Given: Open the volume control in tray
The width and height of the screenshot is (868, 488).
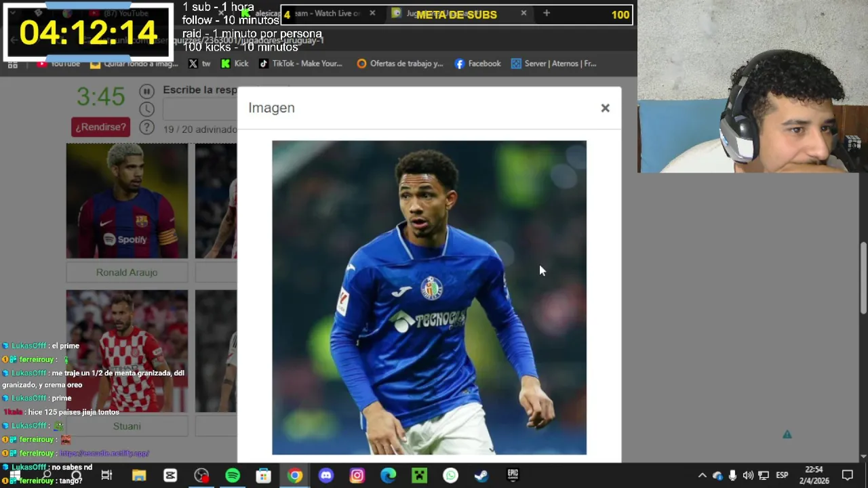Looking at the screenshot, I should [748, 475].
